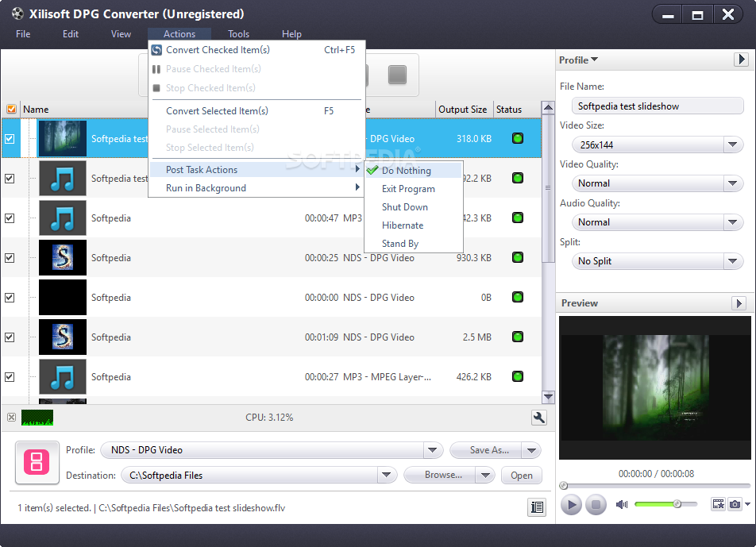756x547 pixels.
Task: Uncheck checkbox for 00:00:00 DPG row
Action: 10,297
